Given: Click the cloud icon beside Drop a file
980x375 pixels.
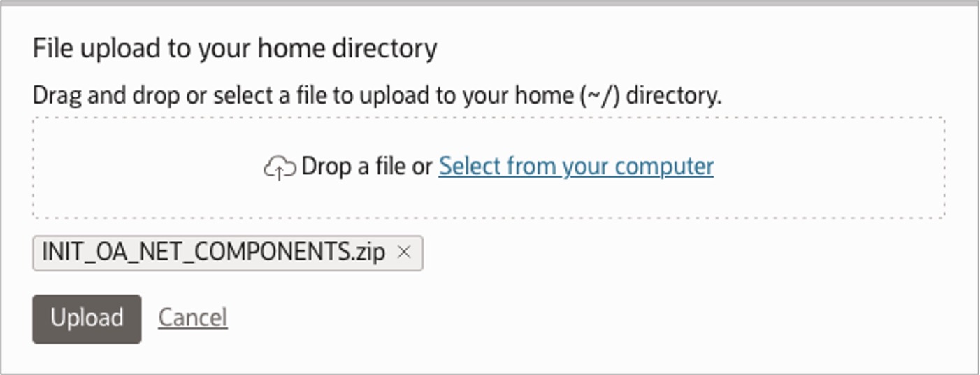Looking at the screenshot, I should (x=280, y=168).
